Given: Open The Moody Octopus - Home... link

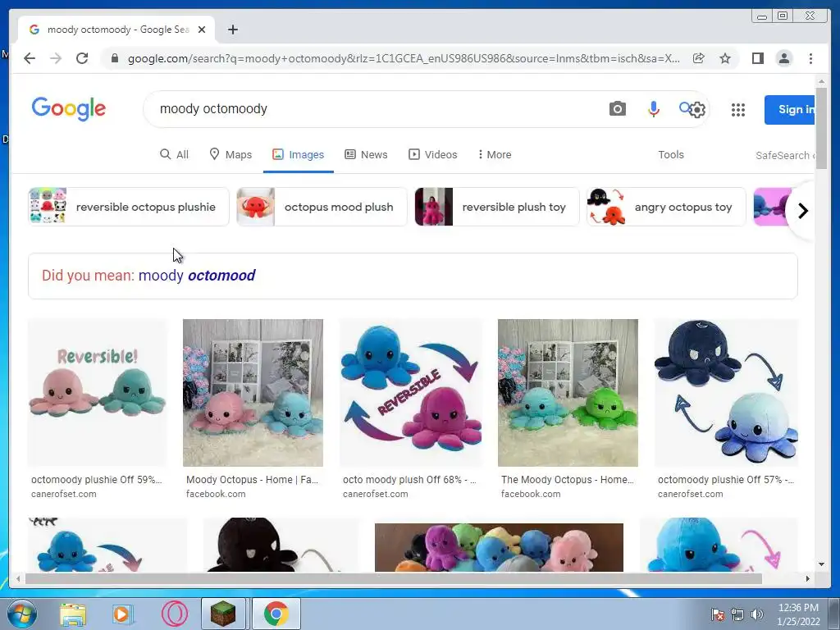Looking at the screenshot, I should 568,479.
